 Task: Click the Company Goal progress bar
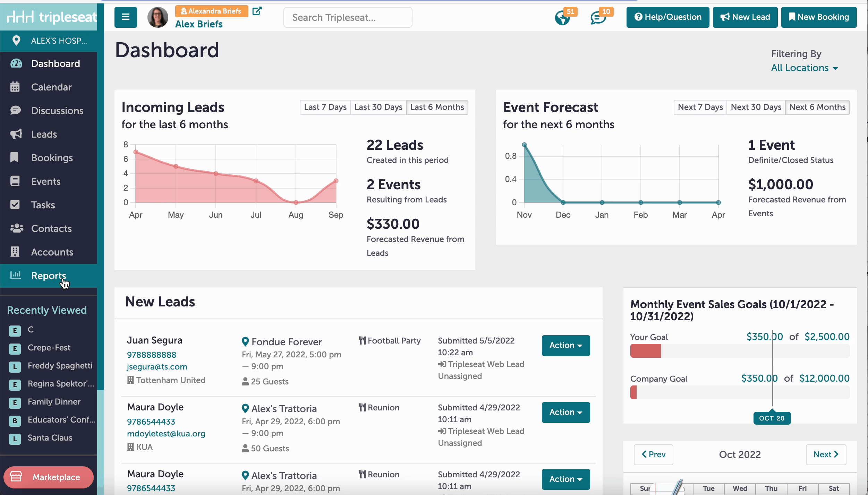pyautogui.click(x=740, y=392)
